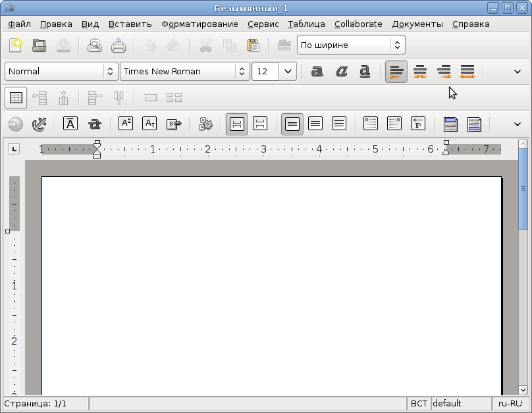Click the New document icon

(16, 45)
